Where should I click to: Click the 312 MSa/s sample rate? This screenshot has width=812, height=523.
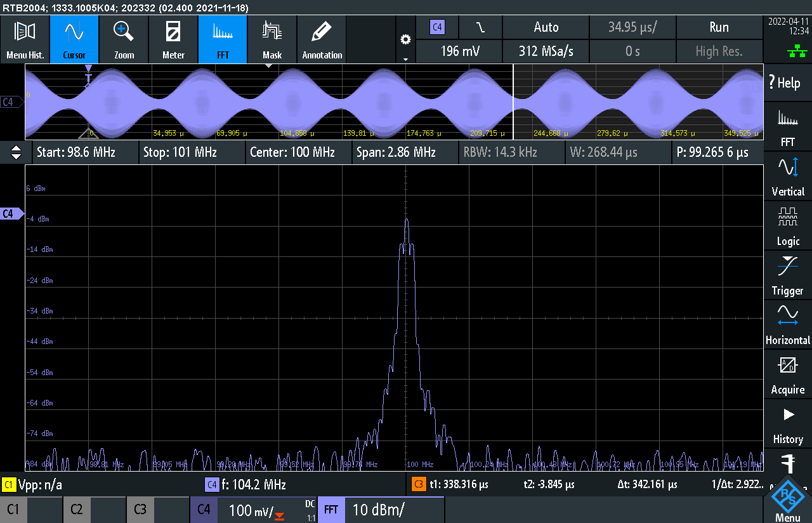[x=546, y=51]
